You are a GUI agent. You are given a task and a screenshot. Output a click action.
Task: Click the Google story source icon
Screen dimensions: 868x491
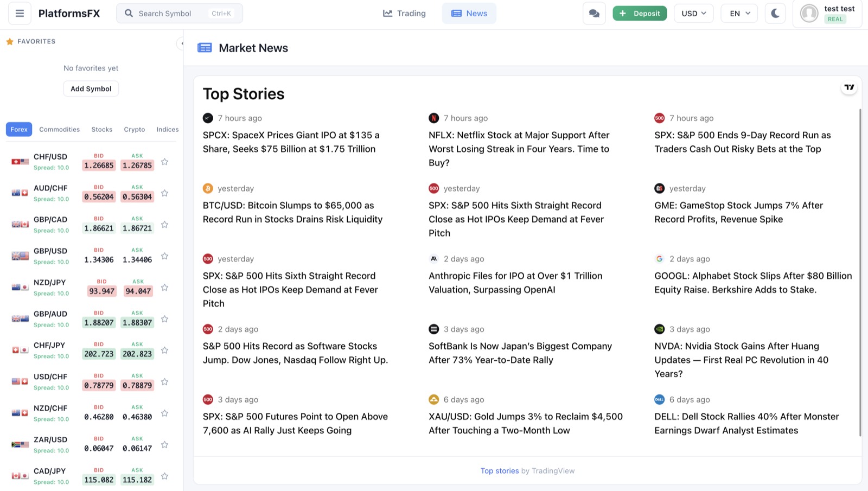pyautogui.click(x=659, y=259)
